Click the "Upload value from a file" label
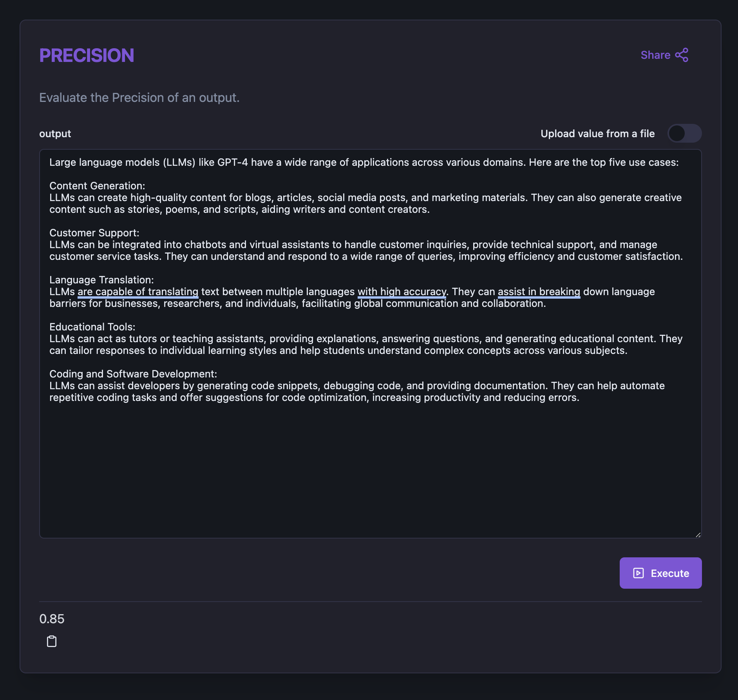 597,134
